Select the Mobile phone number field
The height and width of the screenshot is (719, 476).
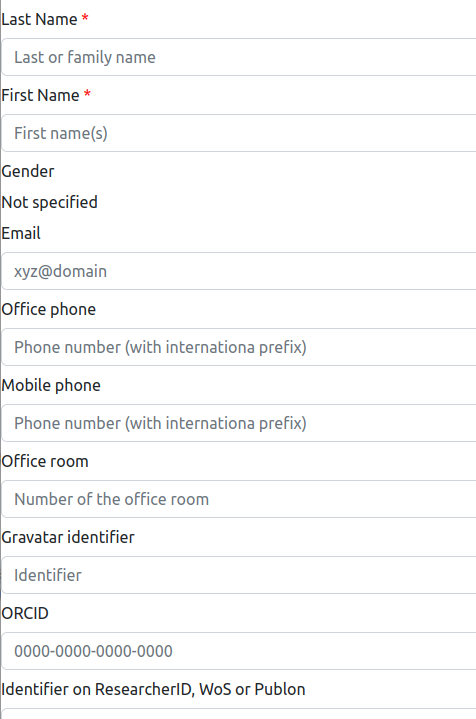tap(239, 423)
